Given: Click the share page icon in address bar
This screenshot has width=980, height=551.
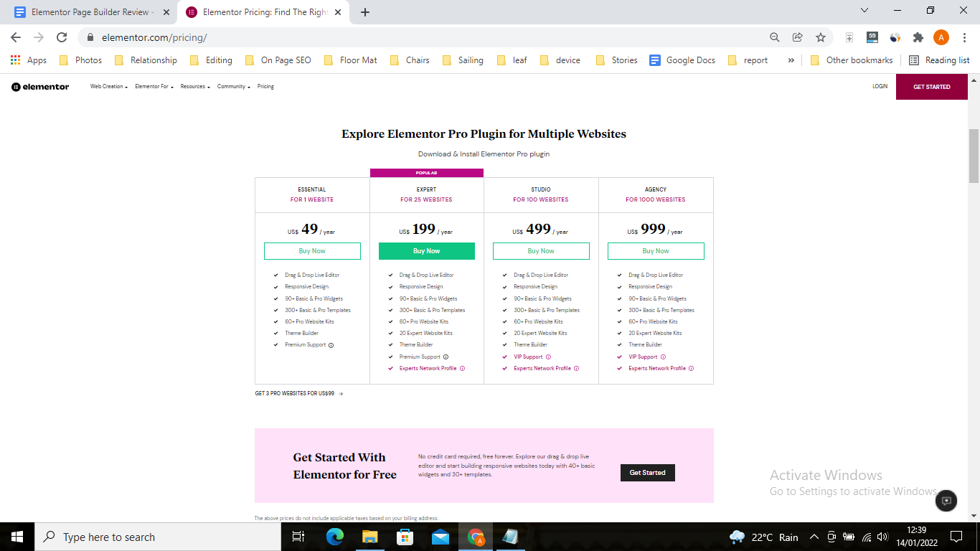Looking at the screenshot, I should click(797, 37).
